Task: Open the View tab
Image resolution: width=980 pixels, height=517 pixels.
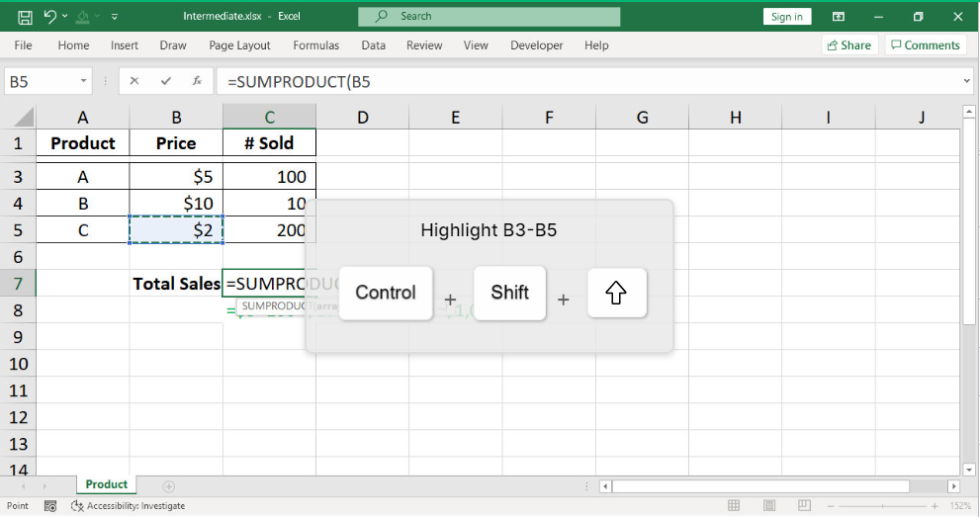Action: tap(476, 44)
